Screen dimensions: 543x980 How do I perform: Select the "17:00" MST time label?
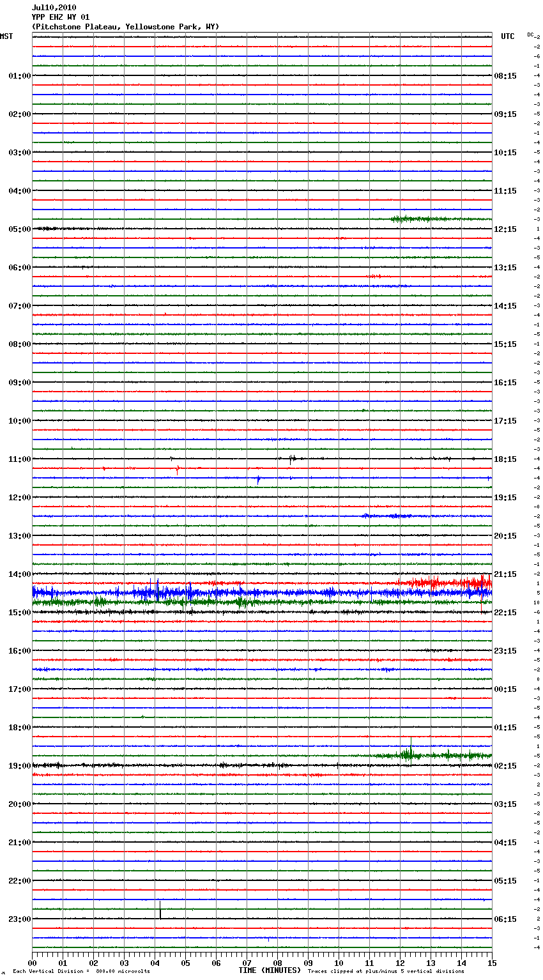click(x=19, y=689)
